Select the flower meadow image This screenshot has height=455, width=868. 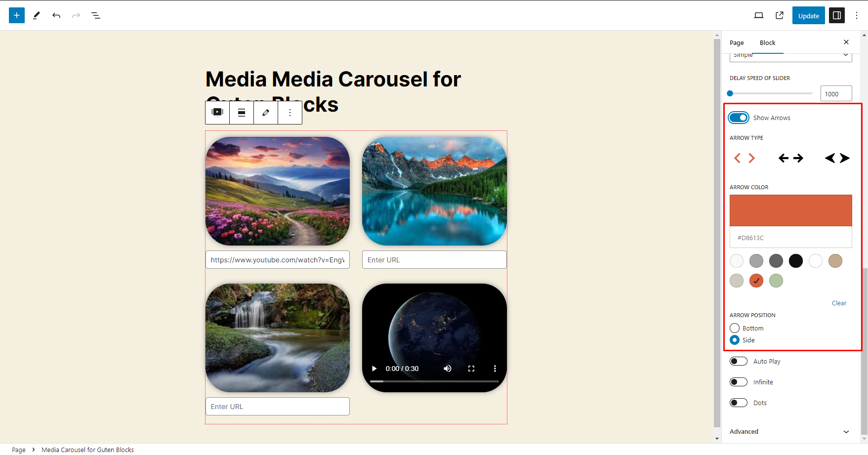(x=278, y=191)
